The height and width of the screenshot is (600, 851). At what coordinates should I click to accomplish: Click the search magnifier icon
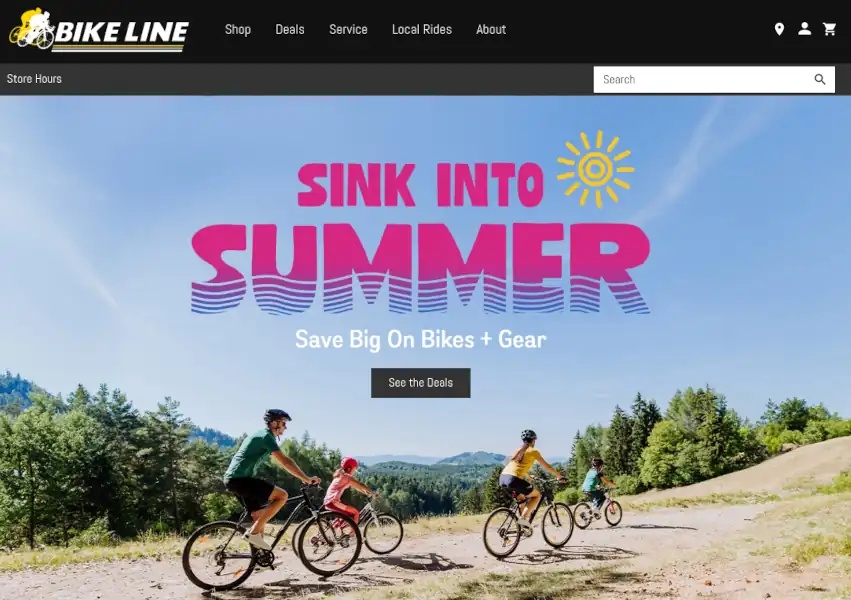click(820, 80)
